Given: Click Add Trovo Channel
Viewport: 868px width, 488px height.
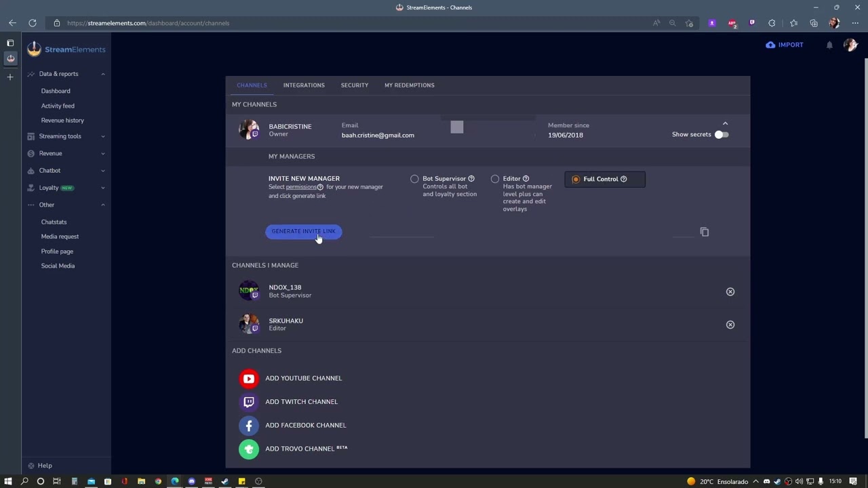Looking at the screenshot, I should pos(307,449).
